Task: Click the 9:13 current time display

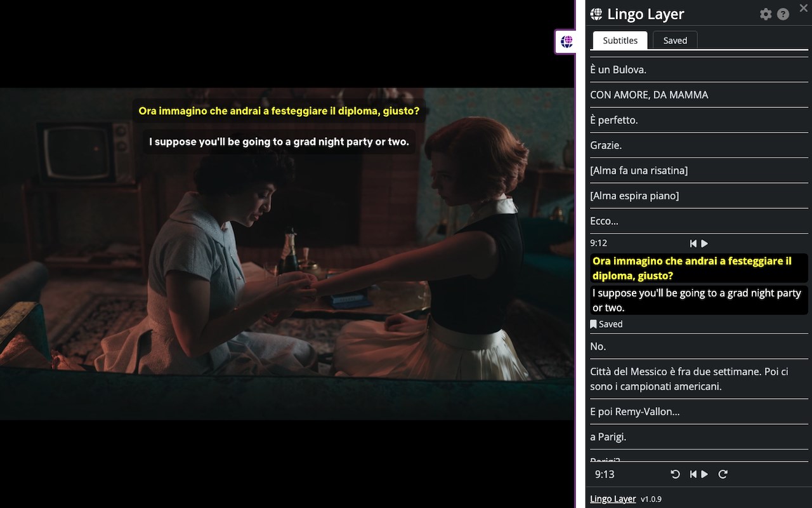Action: pyautogui.click(x=605, y=474)
